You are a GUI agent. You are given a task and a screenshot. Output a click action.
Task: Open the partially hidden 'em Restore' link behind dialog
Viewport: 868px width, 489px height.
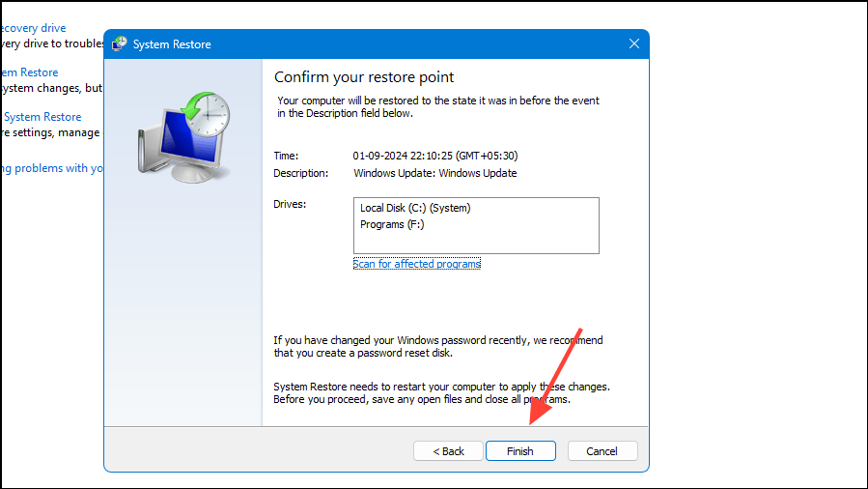pos(29,72)
